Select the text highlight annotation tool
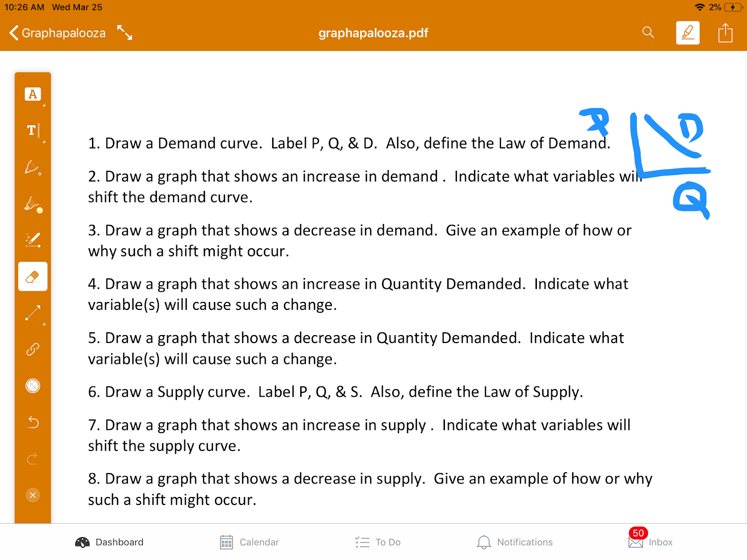The height and width of the screenshot is (560, 747). tap(33, 94)
